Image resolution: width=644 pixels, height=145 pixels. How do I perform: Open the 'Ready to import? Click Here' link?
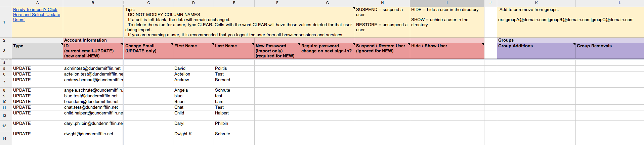pyautogui.click(x=37, y=15)
